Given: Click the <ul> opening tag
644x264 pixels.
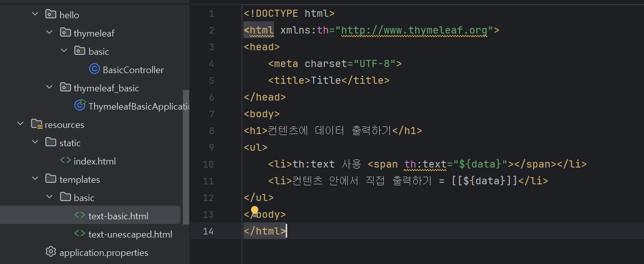Looking at the screenshot, I should point(256,147).
